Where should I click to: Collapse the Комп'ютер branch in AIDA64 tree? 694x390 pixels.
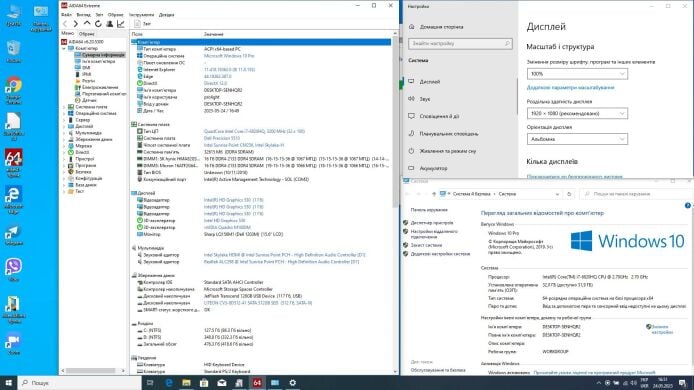[x=65, y=48]
